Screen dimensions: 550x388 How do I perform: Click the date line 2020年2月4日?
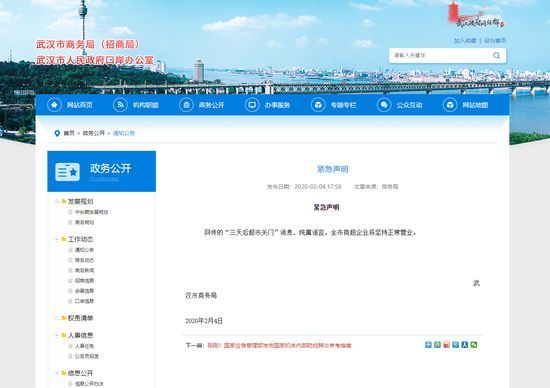[x=204, y=321]
